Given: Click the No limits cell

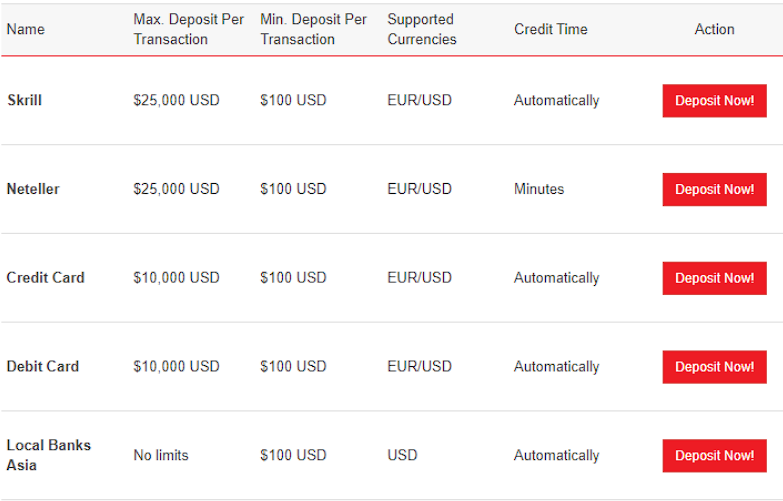Looking at the screenshot, I should tap(161, 455).
